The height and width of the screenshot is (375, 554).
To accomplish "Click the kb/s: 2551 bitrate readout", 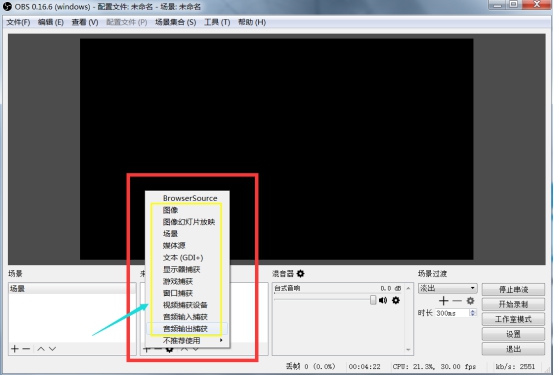I will click(x=515, y=367).
